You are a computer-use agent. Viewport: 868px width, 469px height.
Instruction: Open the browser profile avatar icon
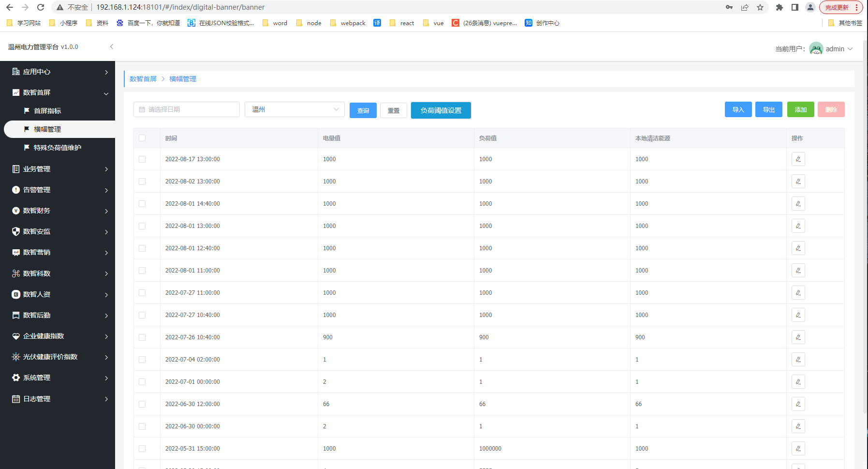click(810, 7)
